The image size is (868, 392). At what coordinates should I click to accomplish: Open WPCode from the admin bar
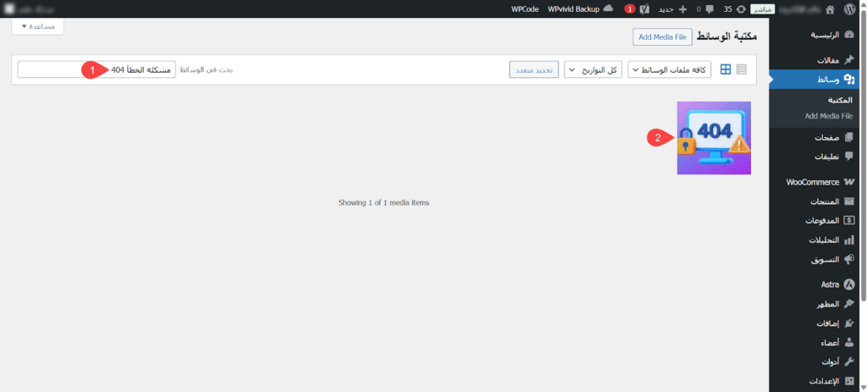(525, 8)
